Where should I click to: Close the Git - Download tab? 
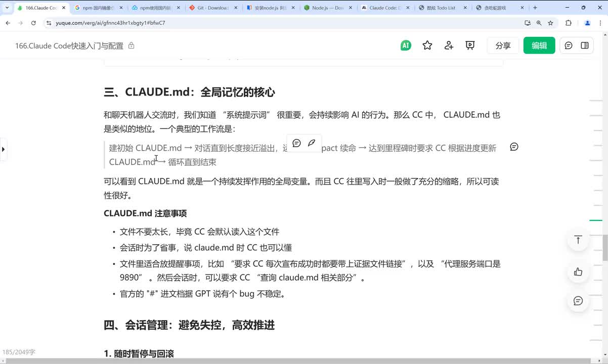236,8
